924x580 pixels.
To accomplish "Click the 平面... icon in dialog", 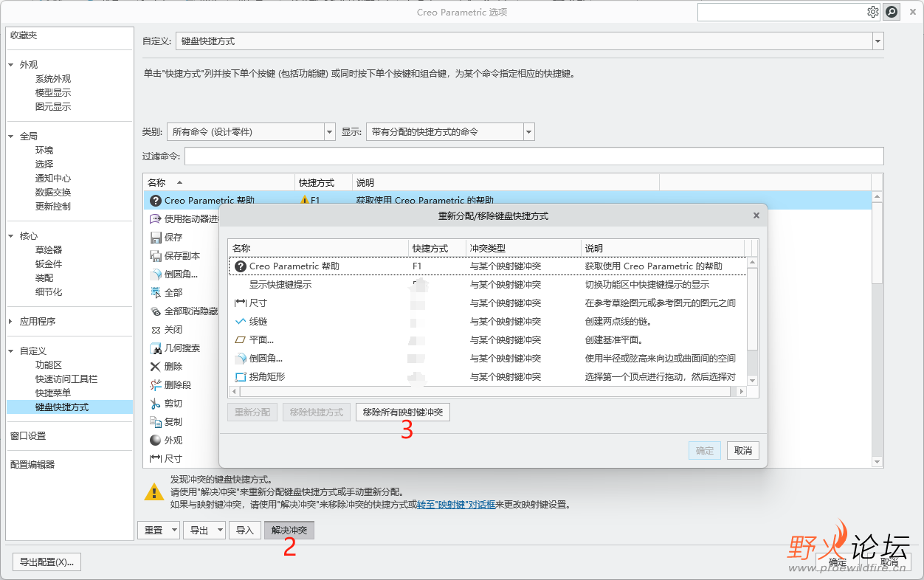I will [241, 340].
